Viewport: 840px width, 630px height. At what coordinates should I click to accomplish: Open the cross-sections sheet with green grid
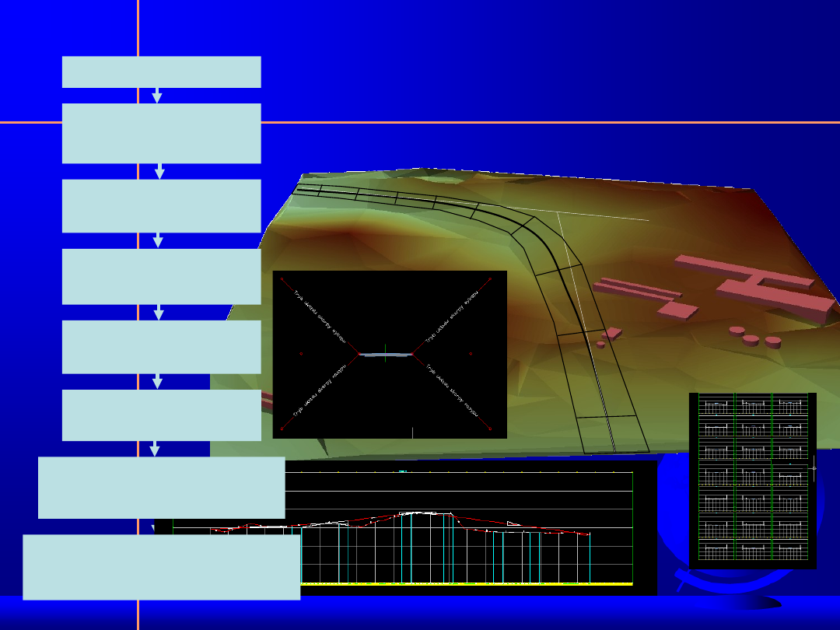pos(752,480)
